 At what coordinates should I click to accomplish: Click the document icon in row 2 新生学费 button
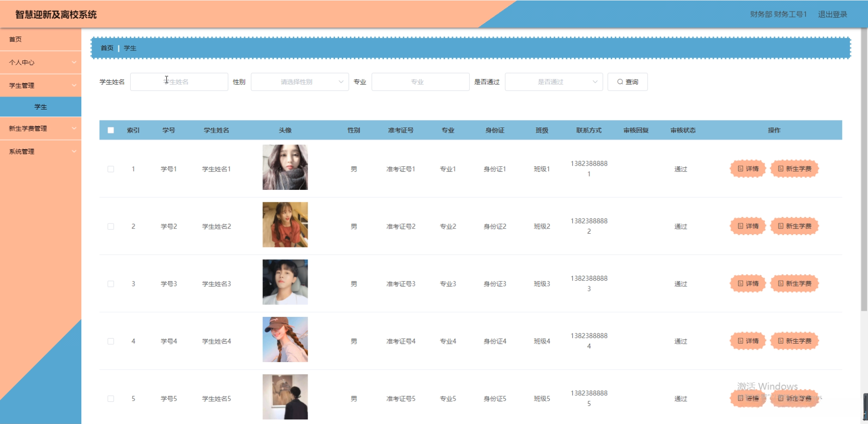(x=781, y=226)
